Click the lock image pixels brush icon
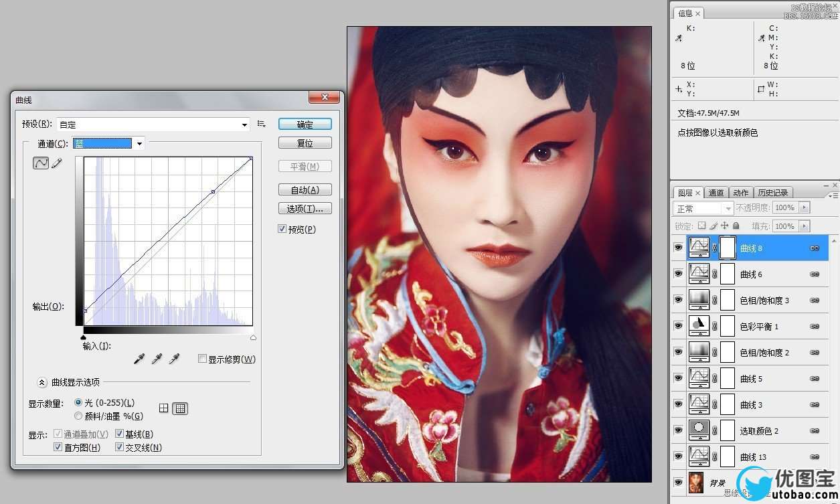The image size is (840, 504). 713,226
